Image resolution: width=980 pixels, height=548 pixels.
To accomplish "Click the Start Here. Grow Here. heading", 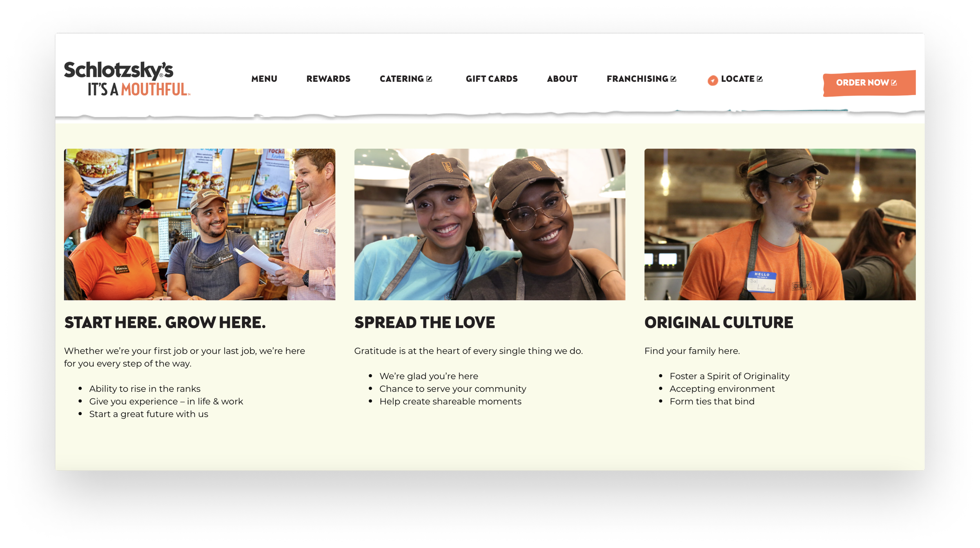I will (x=165, y=322).
